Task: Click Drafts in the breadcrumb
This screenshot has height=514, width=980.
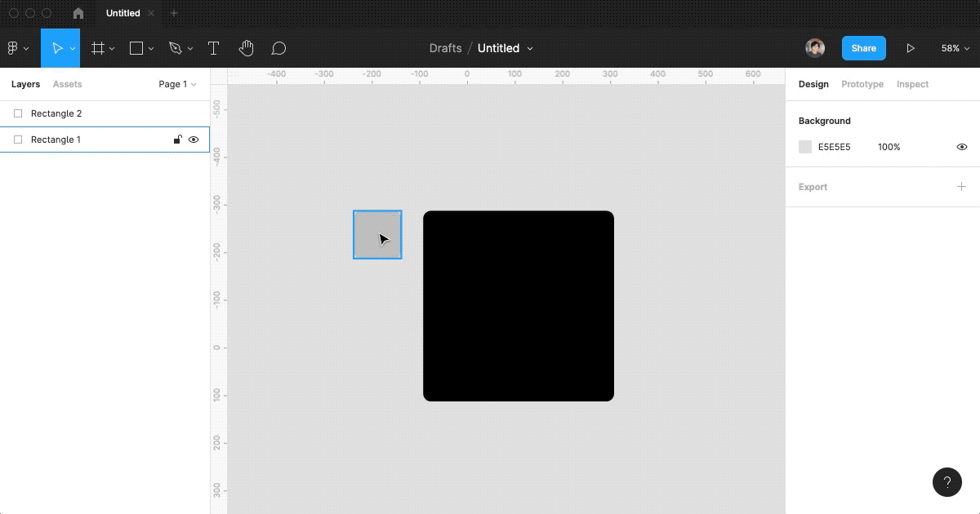Action: point(445,48)
